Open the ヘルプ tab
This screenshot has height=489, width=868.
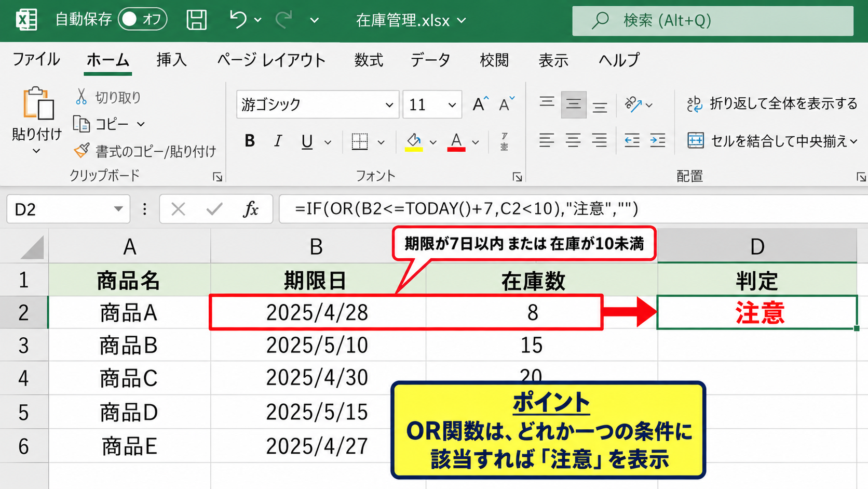click(x=619, y=60)
